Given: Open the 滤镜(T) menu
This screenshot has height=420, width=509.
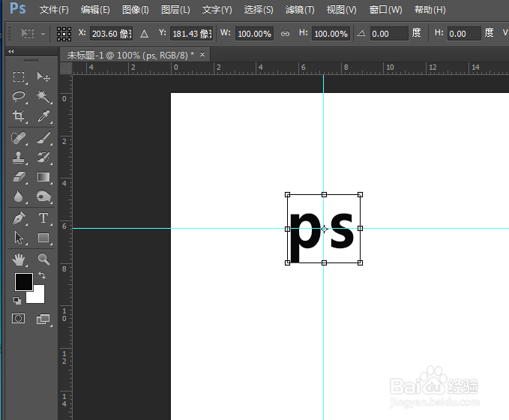Looking at the screenshot, I should 300,10.
